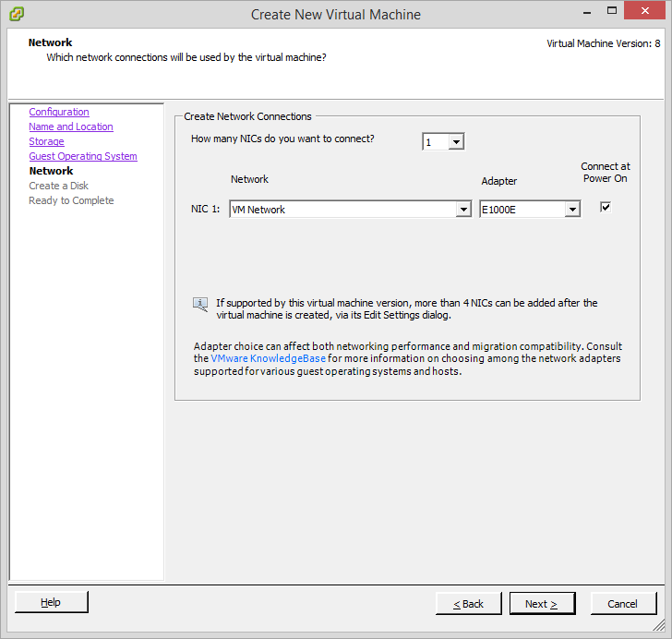Open the number of NICs dropdown

pos(456,142)
